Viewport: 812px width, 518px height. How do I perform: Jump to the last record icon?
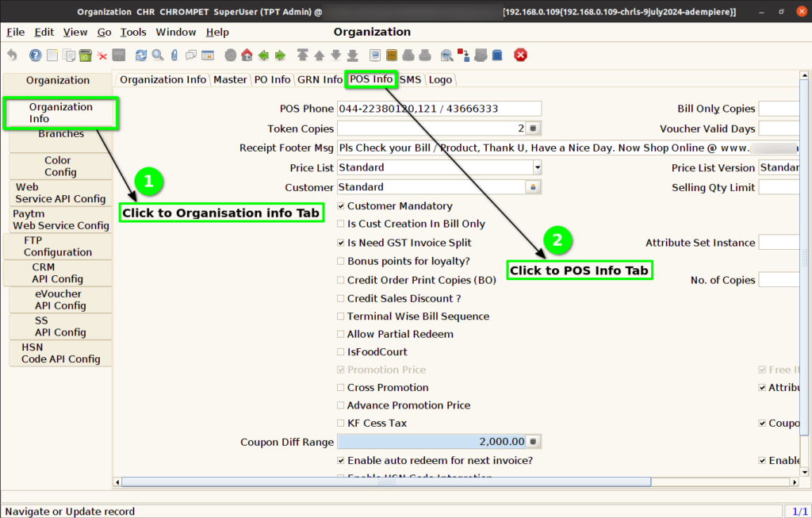tap(353, 55)
